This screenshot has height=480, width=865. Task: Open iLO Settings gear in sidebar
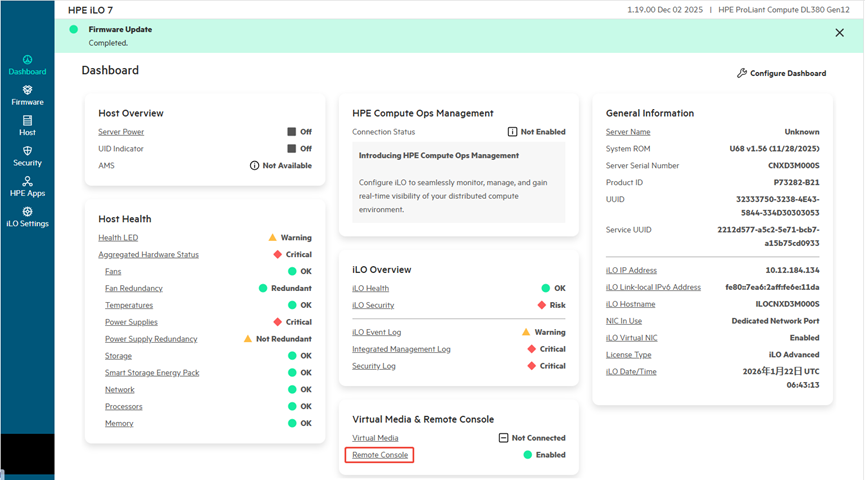pyautogui.click(x=27, y=212)
